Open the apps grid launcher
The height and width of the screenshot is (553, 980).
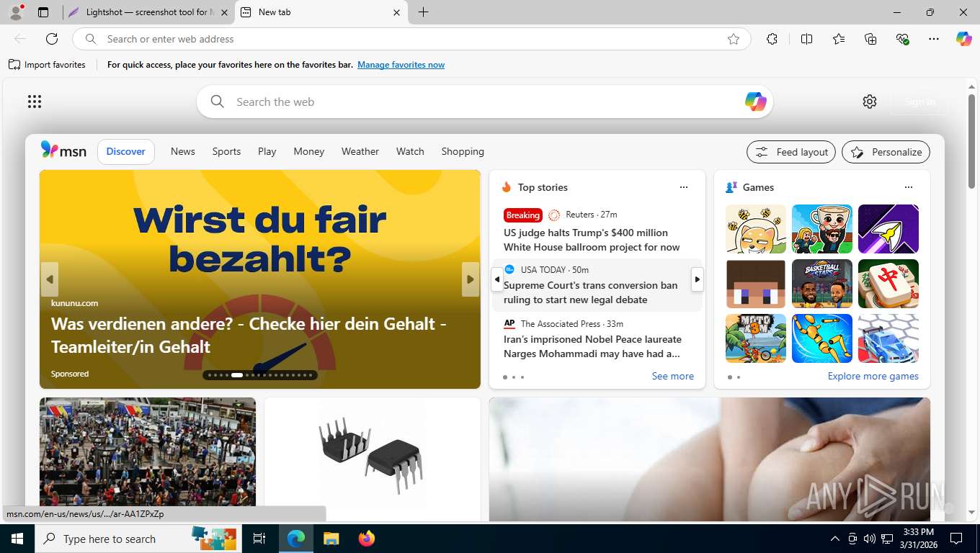[35, 102]
